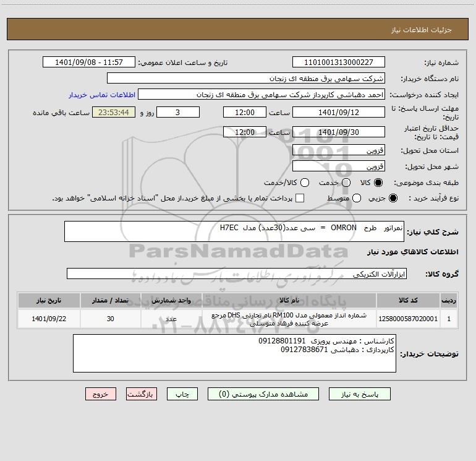The height and width of the screenshot is (461, 476).
Task: Click the واحد شمارش column header
Action: [x=171, y=300]
